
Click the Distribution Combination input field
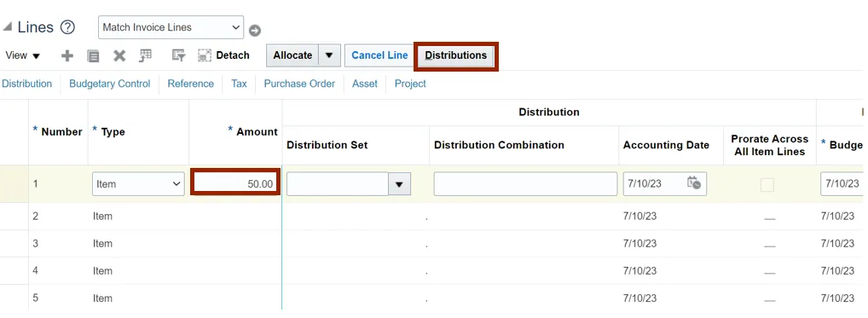click(525, 184)
